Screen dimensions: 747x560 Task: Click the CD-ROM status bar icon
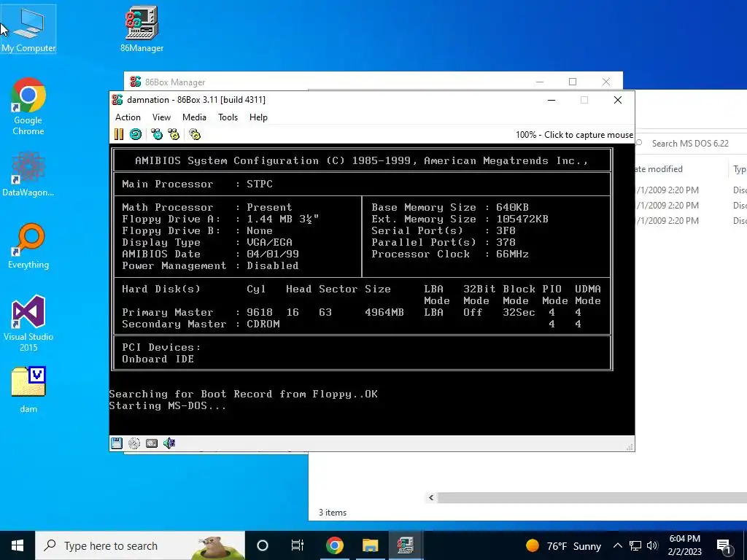pos(134,443)
